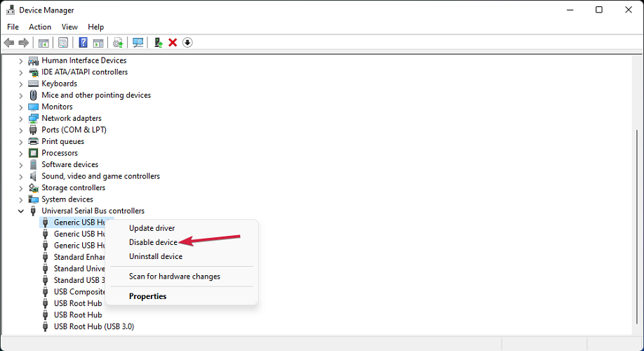Click the Show/Hide Console Tree icon

tap(43, 43)
